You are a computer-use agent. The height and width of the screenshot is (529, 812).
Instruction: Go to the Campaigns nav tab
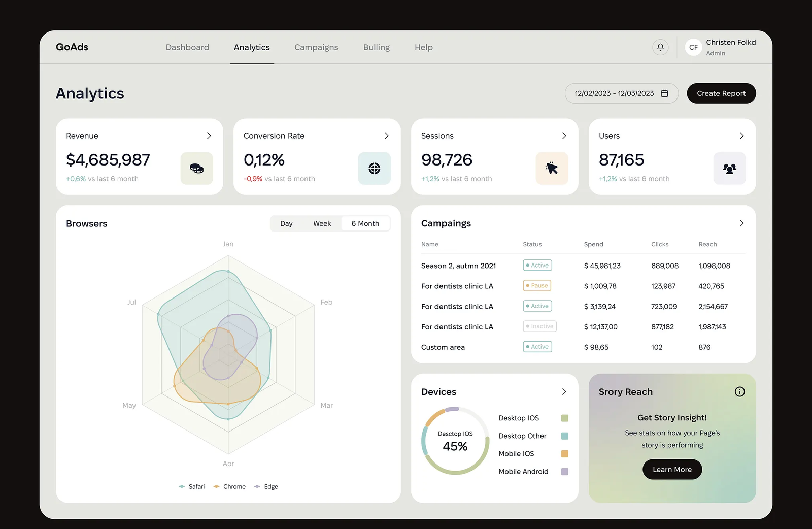pos(316,47)
